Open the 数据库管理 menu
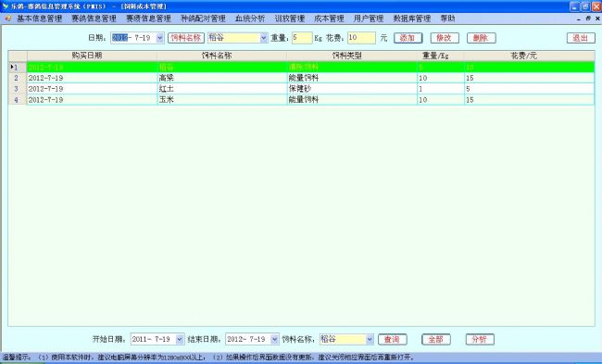Viewport: 602px width, 364px height. click(411, 19)
